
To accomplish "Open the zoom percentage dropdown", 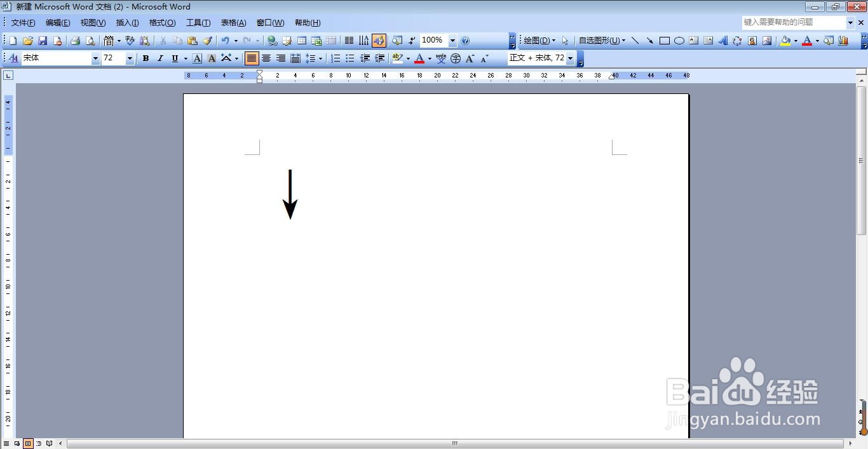I will (x=452, y=41).
